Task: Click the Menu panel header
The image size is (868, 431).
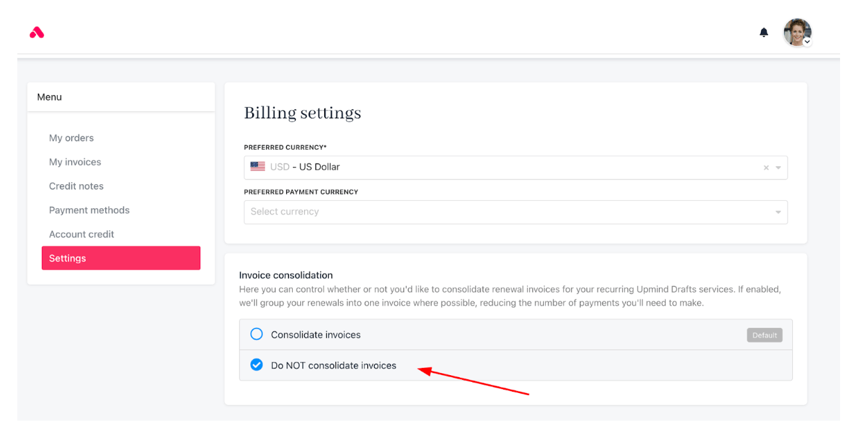Action: click(x=121, y=97)
